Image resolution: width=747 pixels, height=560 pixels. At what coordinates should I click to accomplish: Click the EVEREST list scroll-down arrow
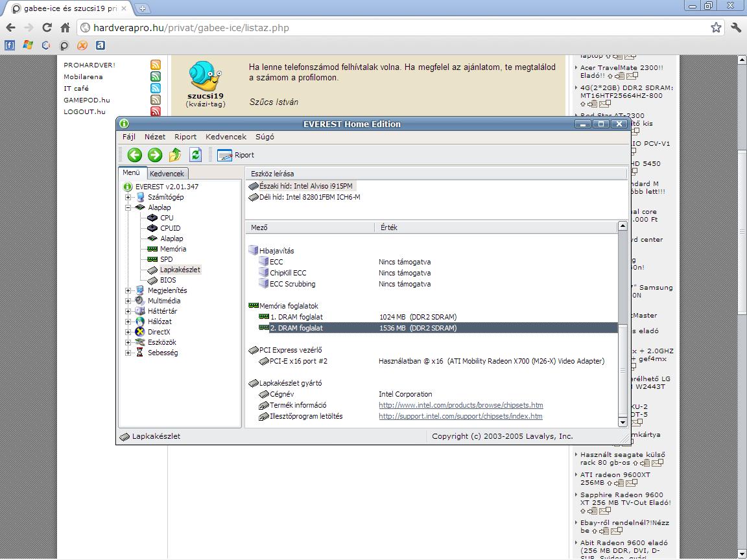[x=622, y=422]
